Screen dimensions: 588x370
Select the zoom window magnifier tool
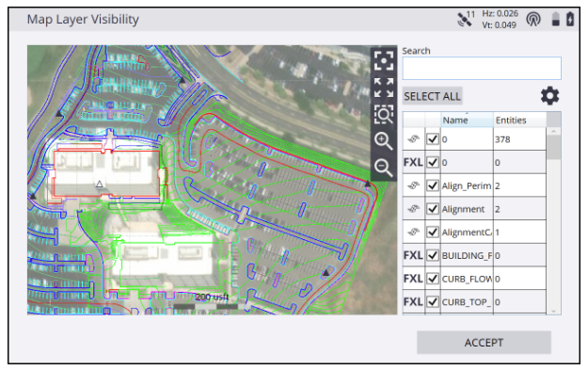383,114
